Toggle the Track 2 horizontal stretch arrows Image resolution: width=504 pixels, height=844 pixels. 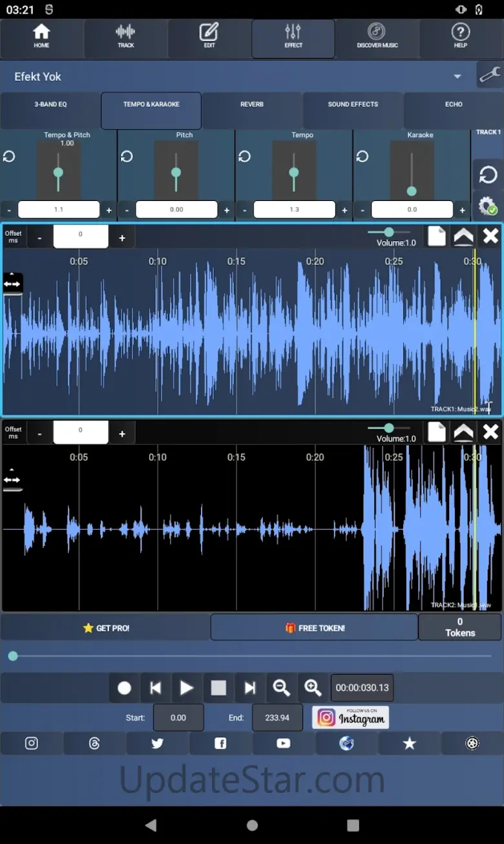(12, 480)
